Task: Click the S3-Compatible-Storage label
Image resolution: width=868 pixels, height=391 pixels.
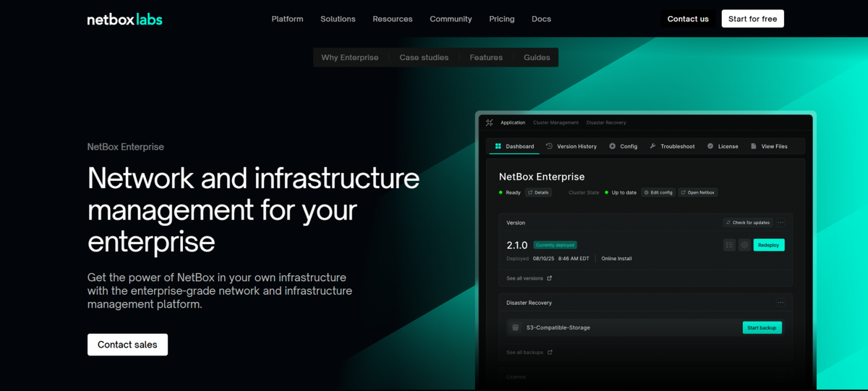Action: (x=558, y=327)
